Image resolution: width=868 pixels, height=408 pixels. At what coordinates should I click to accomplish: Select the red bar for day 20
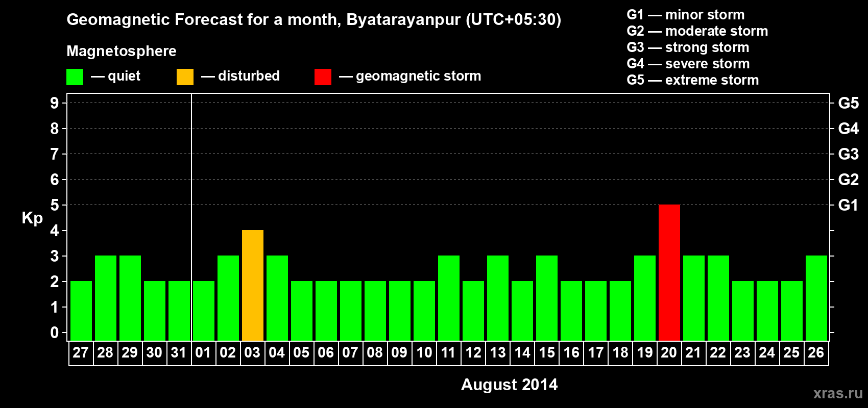pyautogui.click(x=669, y=272)
